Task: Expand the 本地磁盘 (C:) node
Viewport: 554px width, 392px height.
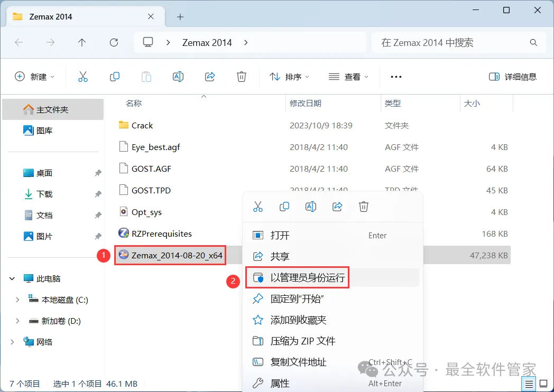Action: click(x=17, y=300)
